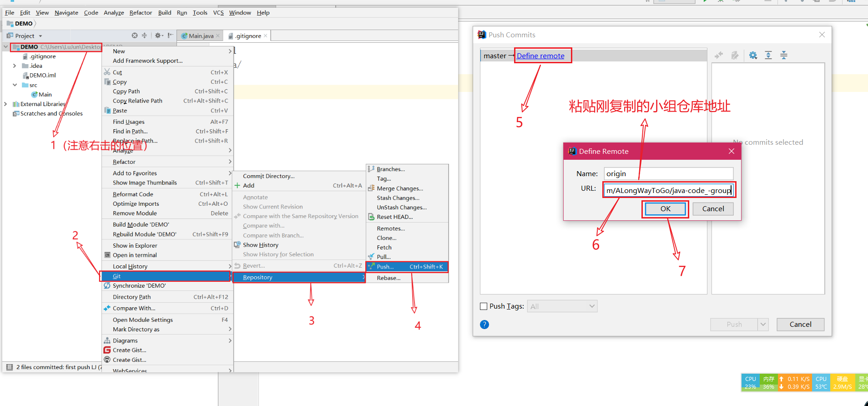
Task: Click the Merge Changes icon
Action: click(x=371, y=188)
